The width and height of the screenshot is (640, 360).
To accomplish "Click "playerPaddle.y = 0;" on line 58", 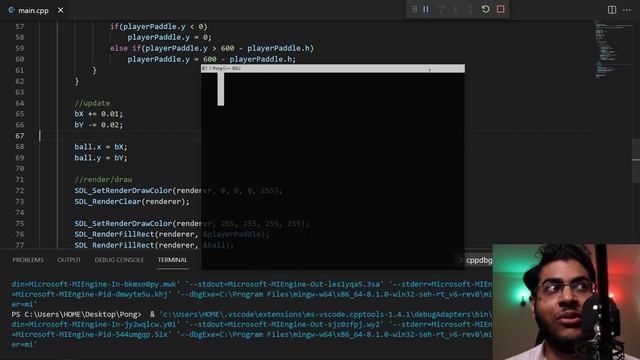I will (x=169, y=38).
